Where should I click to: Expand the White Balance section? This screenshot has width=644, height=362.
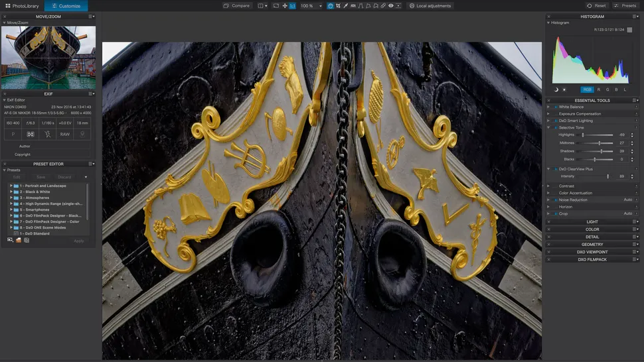[548, 107]
